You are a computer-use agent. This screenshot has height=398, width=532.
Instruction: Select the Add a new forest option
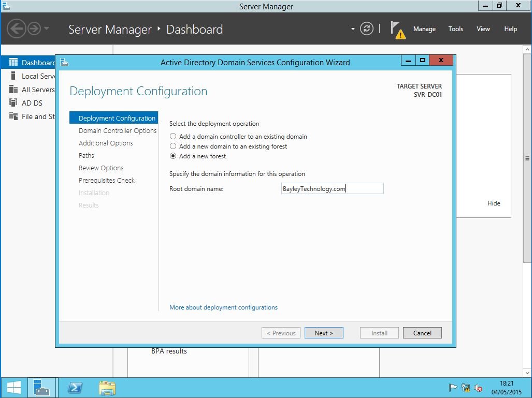pyautogui.click(x=174, y=156)
